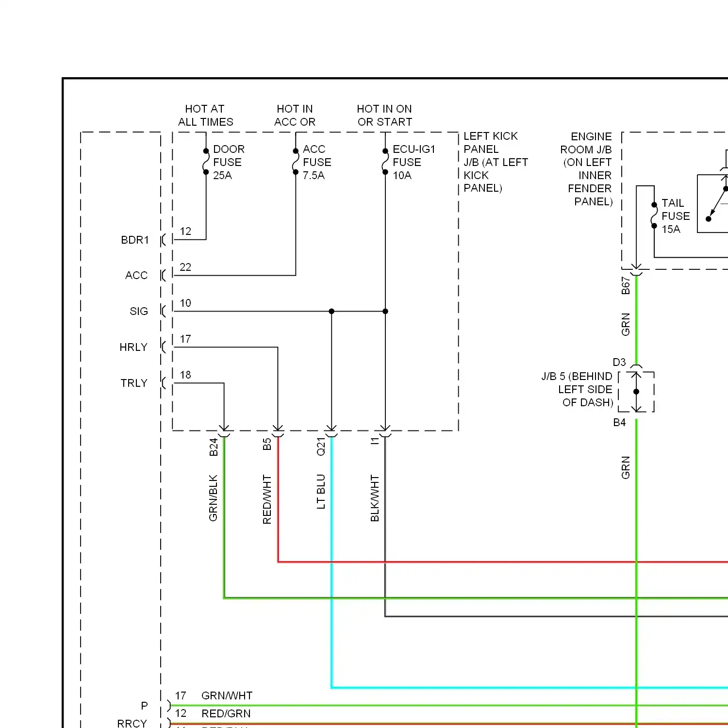The width and height of the screenshot is (728, 728).
Task: Click the "HOT IN ON OR START" label
Action: point(384,116)
